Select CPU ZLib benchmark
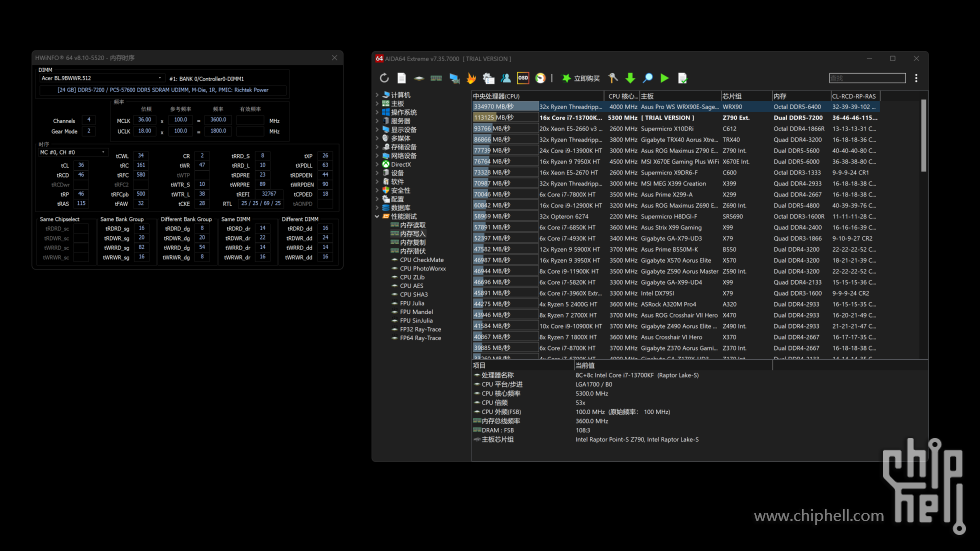Viewport: 980px width, 551px height. click(412, 277)
